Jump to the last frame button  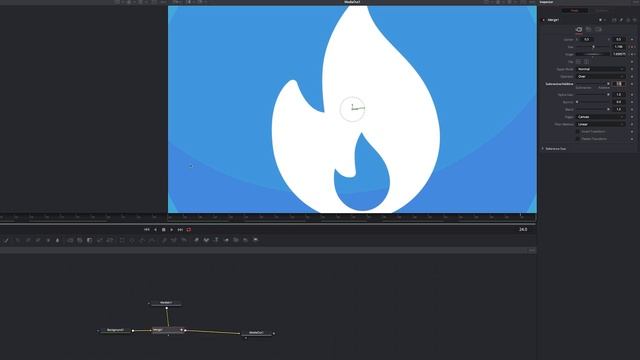pos(180,230)
